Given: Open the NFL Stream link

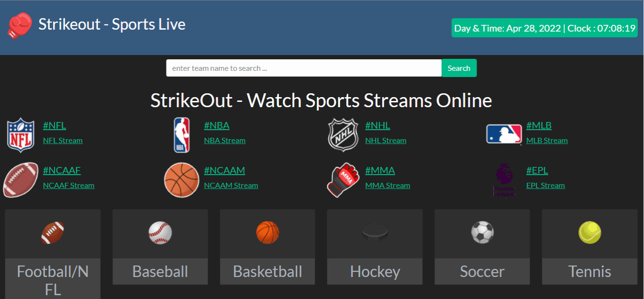Looking at the screenshot, I should coord(63,141).
